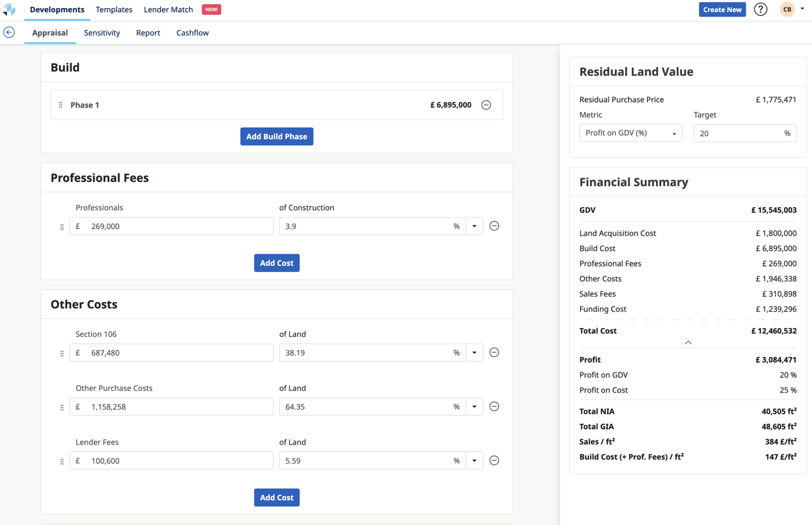The image size is (812, 525).
Task: Remove the Professionals cost row
Action: pyautogui.click(x=494, y=226)
